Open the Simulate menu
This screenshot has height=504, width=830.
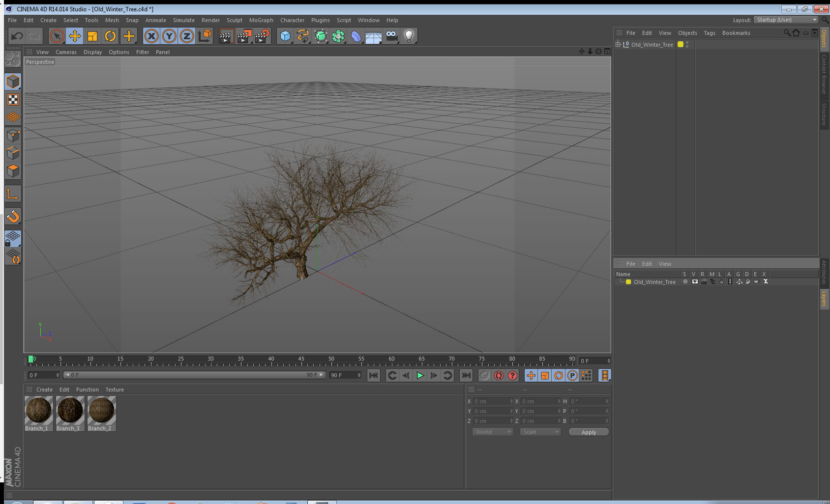click(183, 20)
